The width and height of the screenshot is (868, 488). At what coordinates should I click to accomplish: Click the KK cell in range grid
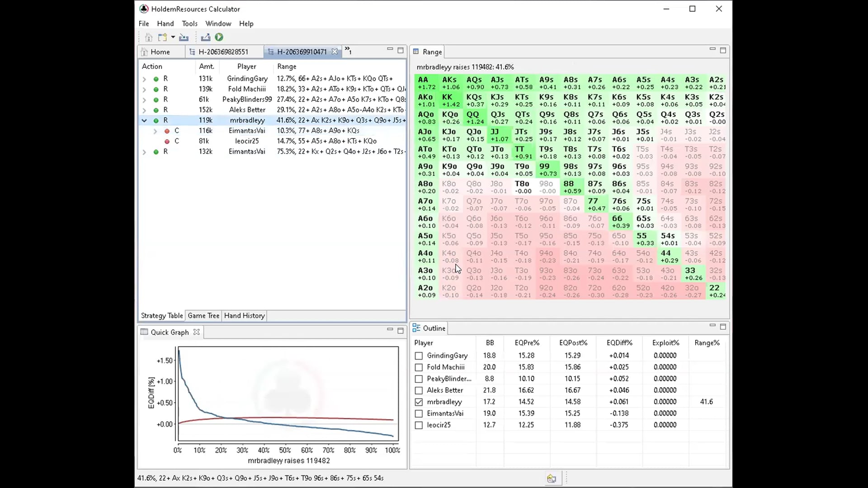click(x=451, y=100)
